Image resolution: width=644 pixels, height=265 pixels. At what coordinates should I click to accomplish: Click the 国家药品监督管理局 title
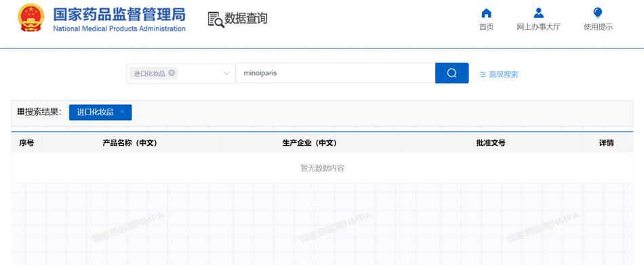(119, 14)
